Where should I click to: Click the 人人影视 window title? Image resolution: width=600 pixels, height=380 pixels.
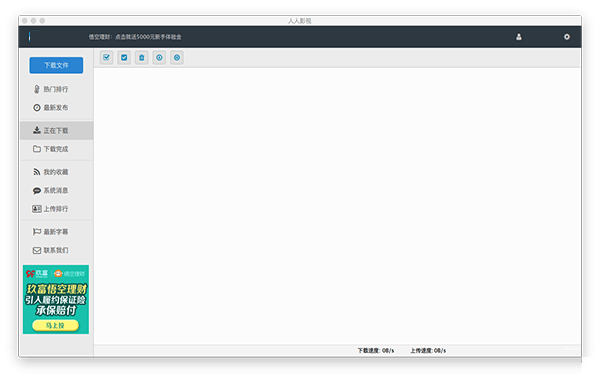(x=300, y=21)
